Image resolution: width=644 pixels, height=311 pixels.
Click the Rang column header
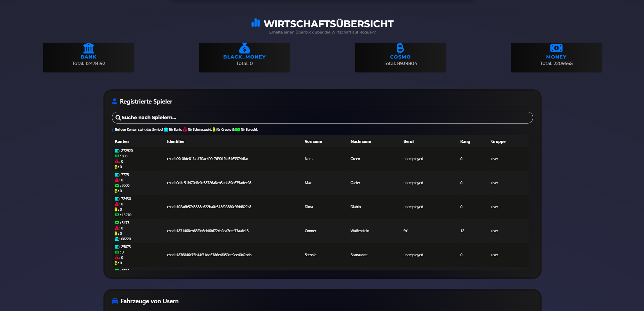(x=465, y=141)
